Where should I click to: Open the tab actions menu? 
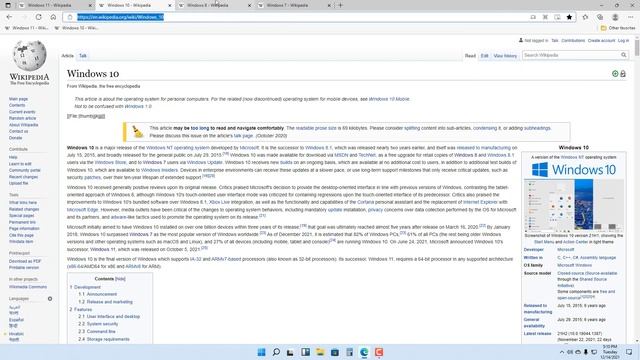[x=8, y=5]
